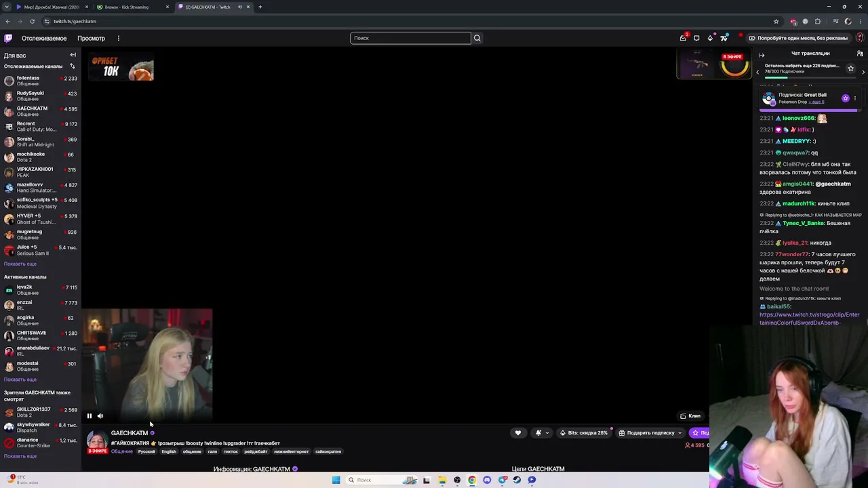868x488 pixels.
Task: Open a new browser tab
Action: (260, 7)
